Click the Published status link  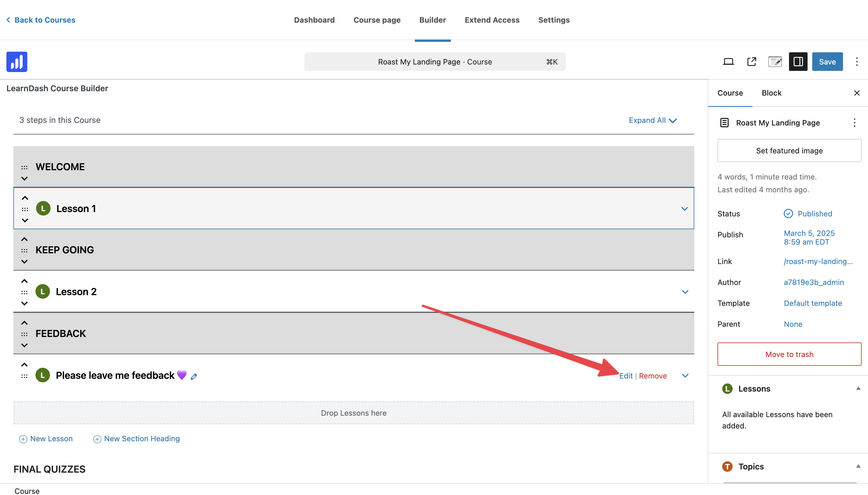tap(815, 214)
